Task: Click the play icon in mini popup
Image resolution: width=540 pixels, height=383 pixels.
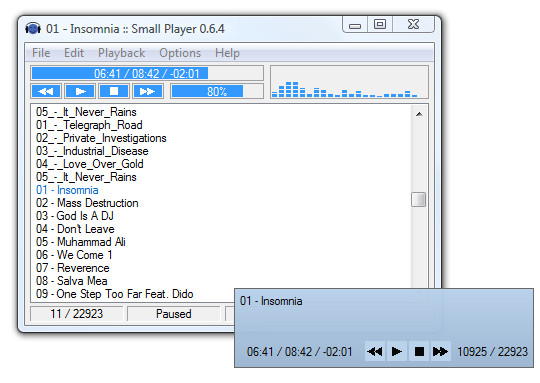Action: click(x=397, y=352)
